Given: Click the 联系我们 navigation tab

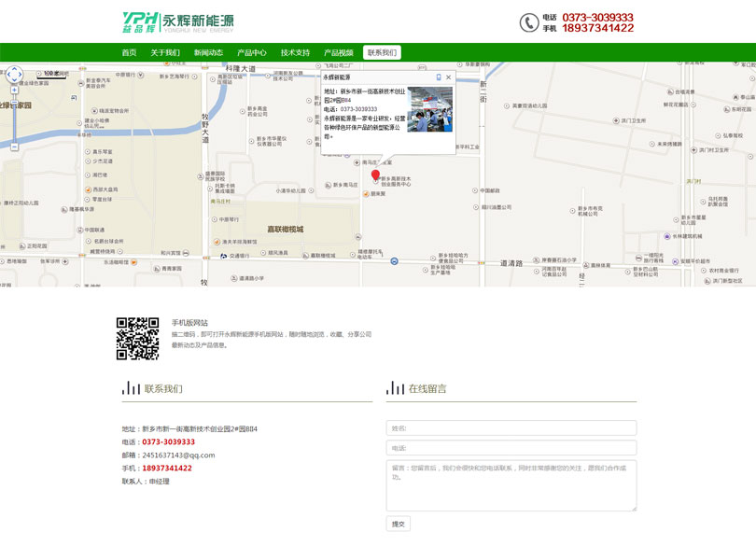Looking at the screenshot, I should [382, 53].
